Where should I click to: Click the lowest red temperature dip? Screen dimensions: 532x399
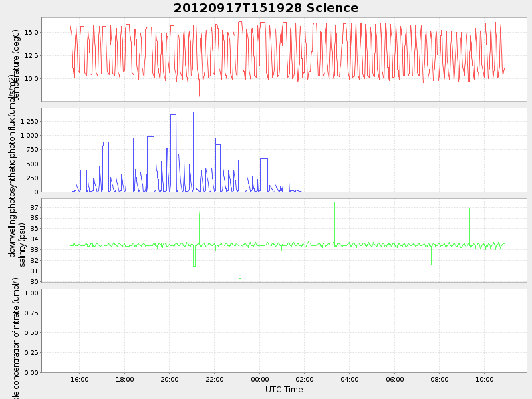pos(199,96)
